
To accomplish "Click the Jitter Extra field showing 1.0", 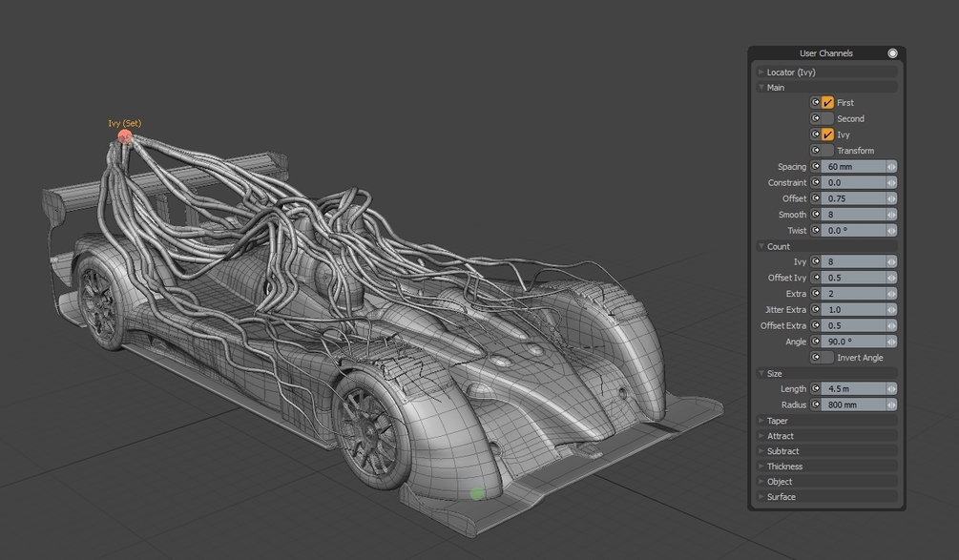I will point(853,309).
